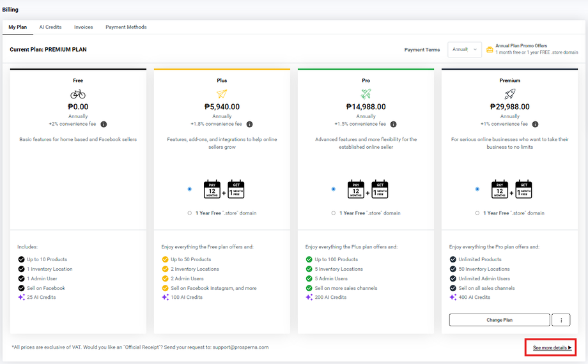Viewport: 588px width, 364px height.
Task: Click info icon beside Free plan convenience fee
Action: [104, 125]
